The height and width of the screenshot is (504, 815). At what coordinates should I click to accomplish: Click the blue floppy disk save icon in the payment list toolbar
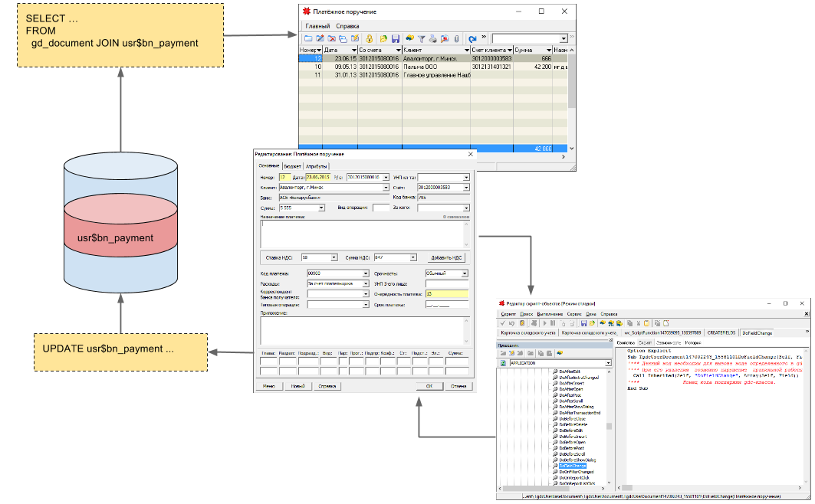[396, 39]
